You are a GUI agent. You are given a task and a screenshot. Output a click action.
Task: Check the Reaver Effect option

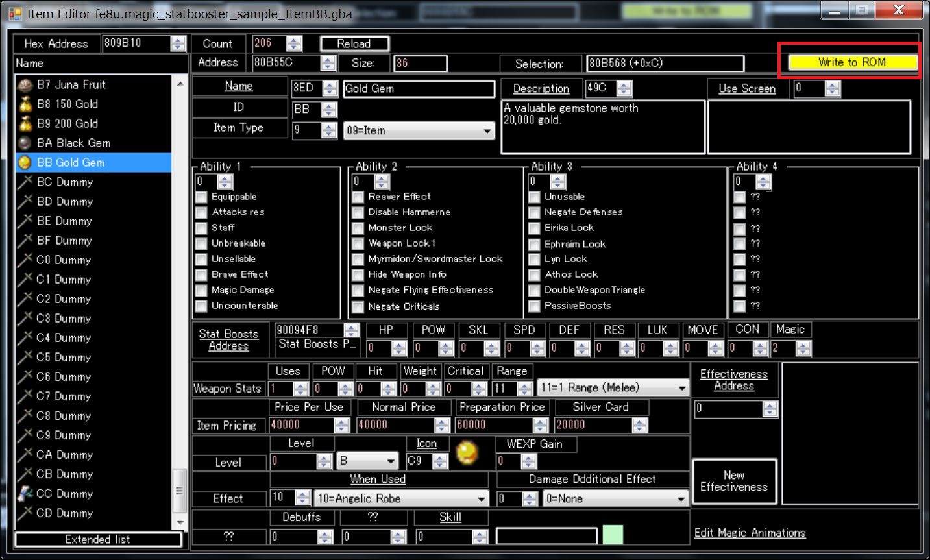(358, 197)
